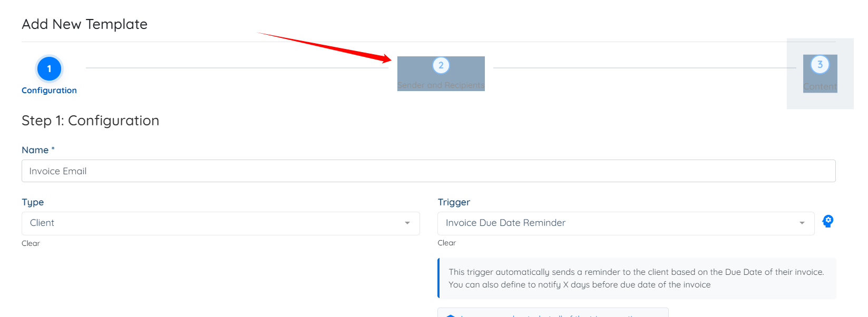Click the progress line between steps 2 and 3
This screenshot has width=868, height=317.
coord(645,68)
